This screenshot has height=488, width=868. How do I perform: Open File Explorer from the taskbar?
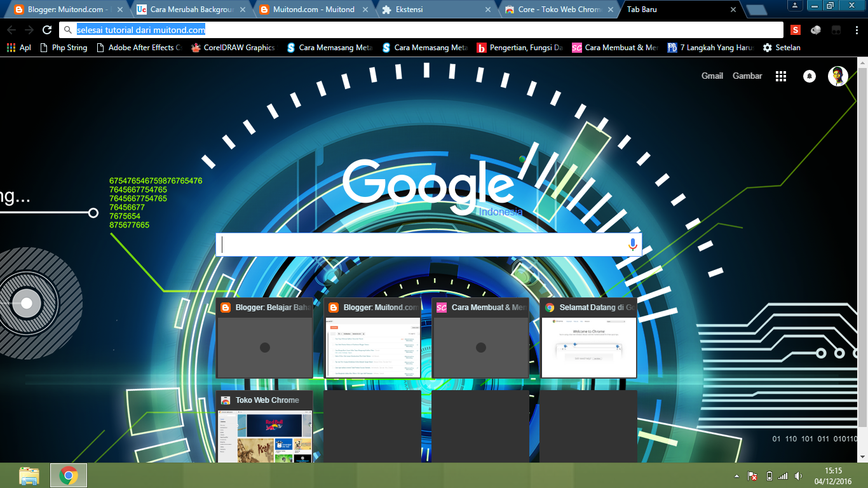pyautogui.click(x=29, y=475)
